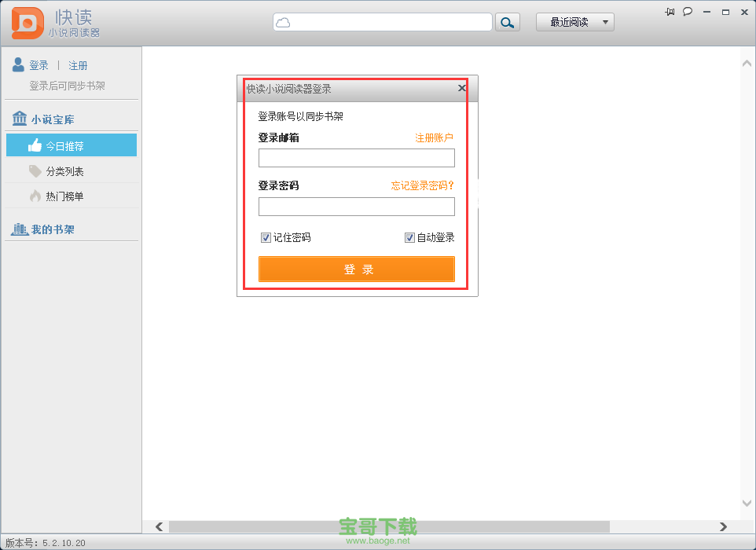Select 分类列表 in sidebar

(64, 171)
